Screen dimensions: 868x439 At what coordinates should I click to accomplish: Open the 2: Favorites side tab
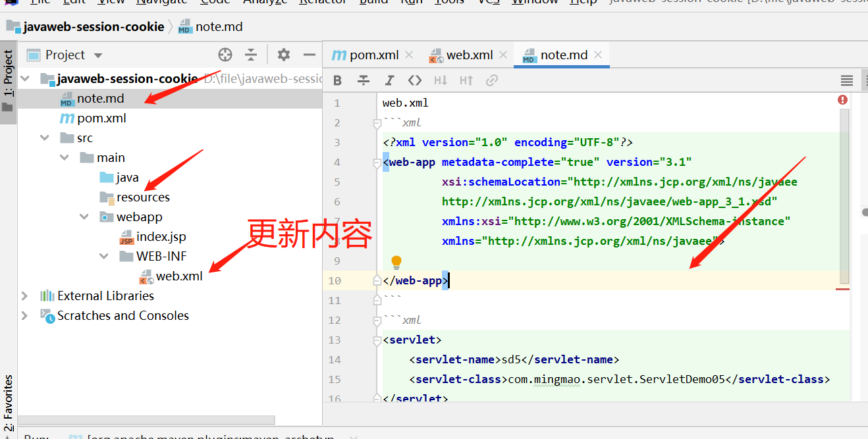(x=8, y=403)
